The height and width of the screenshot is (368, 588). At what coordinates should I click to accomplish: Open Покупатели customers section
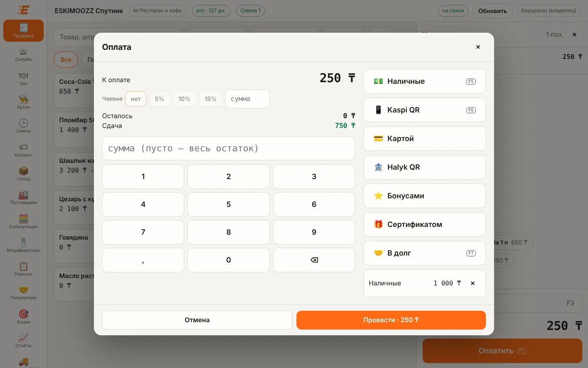tap(23, 293)
